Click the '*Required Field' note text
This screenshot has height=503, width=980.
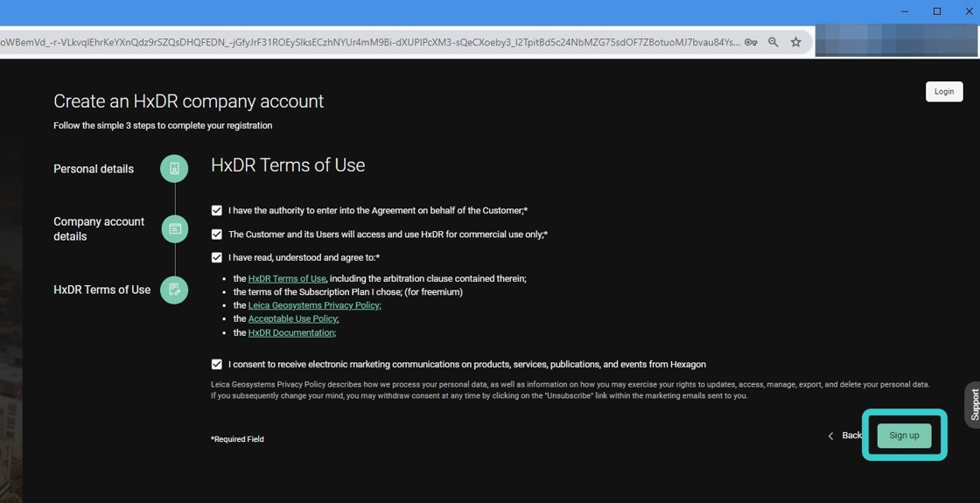pyautogui.click(x=237, y=439)
